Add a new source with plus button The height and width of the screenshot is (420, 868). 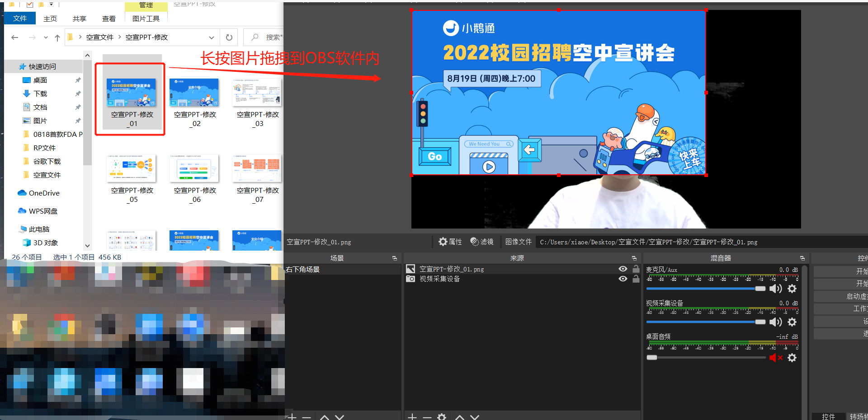[x=412, y=416]
